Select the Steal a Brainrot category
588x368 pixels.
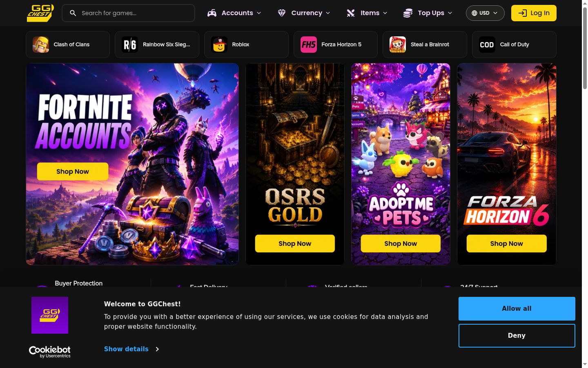coord(425,45)
